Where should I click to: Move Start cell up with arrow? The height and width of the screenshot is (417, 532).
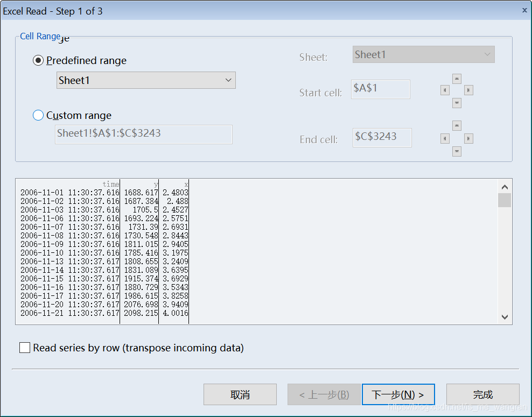tap(457, 79)
